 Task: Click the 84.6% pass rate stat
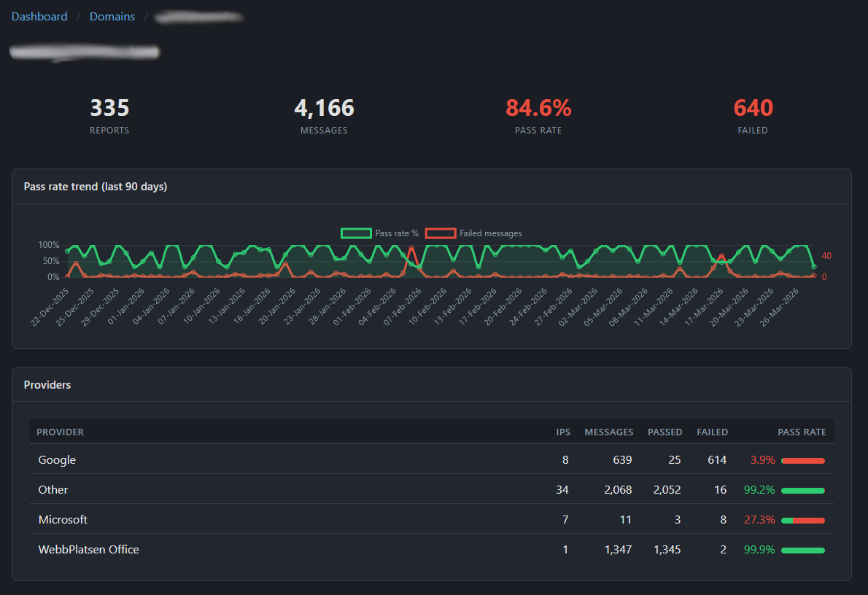538,109
